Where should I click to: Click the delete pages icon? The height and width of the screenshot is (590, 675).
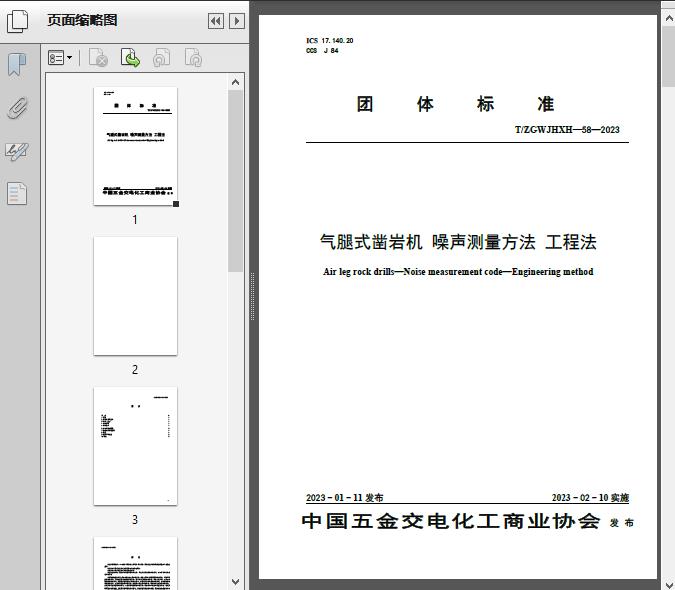click(98, 58)
